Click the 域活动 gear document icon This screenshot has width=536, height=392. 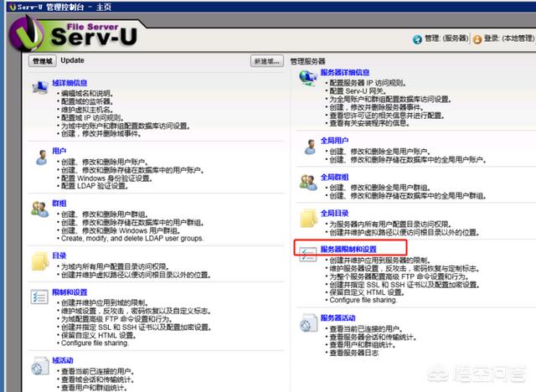40,366
